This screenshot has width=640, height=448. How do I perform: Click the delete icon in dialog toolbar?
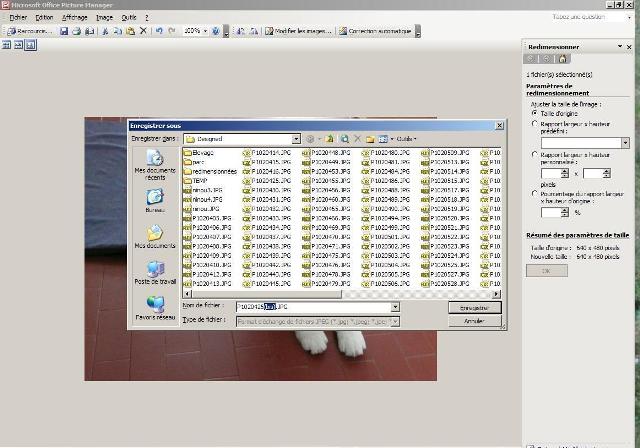357,139
